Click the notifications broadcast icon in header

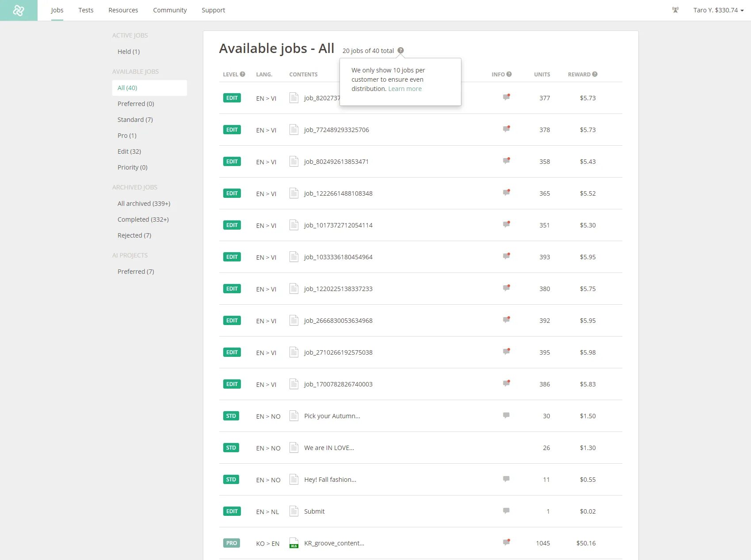675,10
